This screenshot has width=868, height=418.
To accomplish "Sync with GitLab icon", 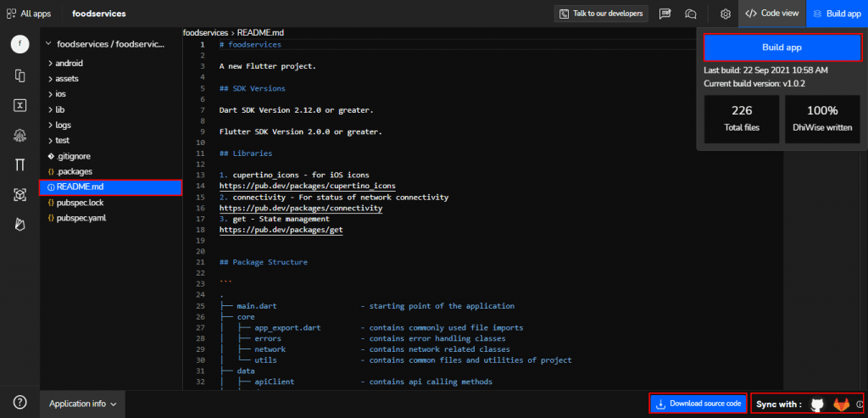I will tap(842, 404).
